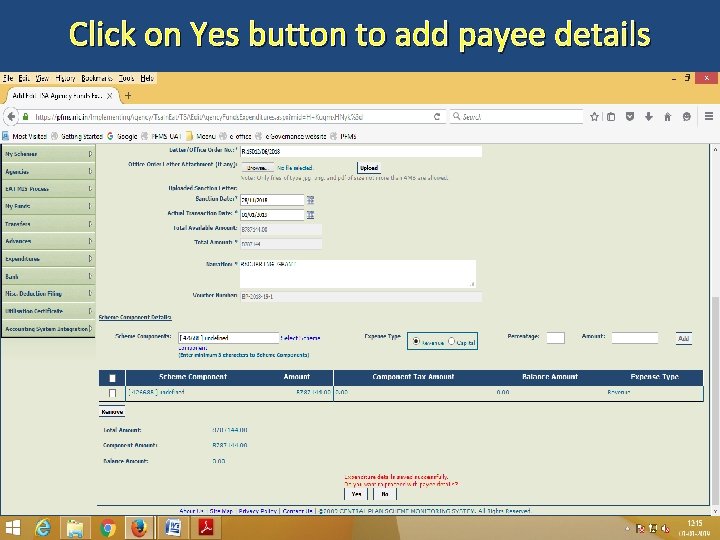Open Word document from taskbar

[x=173, y=528]
